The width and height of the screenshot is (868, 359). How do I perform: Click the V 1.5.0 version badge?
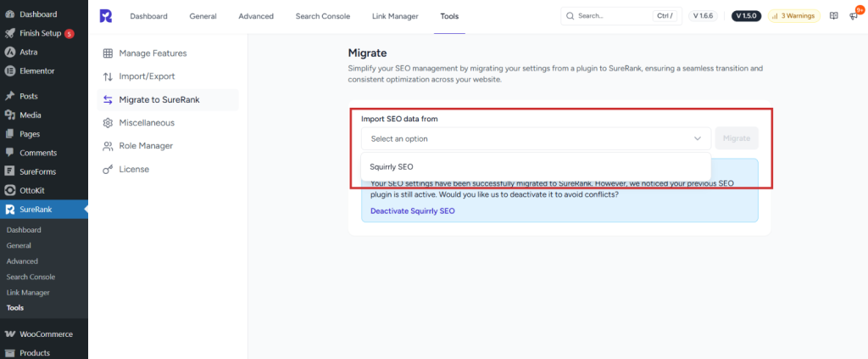(x=747, y=16)
